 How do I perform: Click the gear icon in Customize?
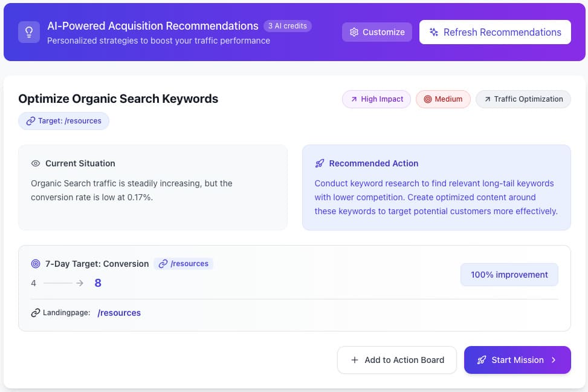[354, 32]
